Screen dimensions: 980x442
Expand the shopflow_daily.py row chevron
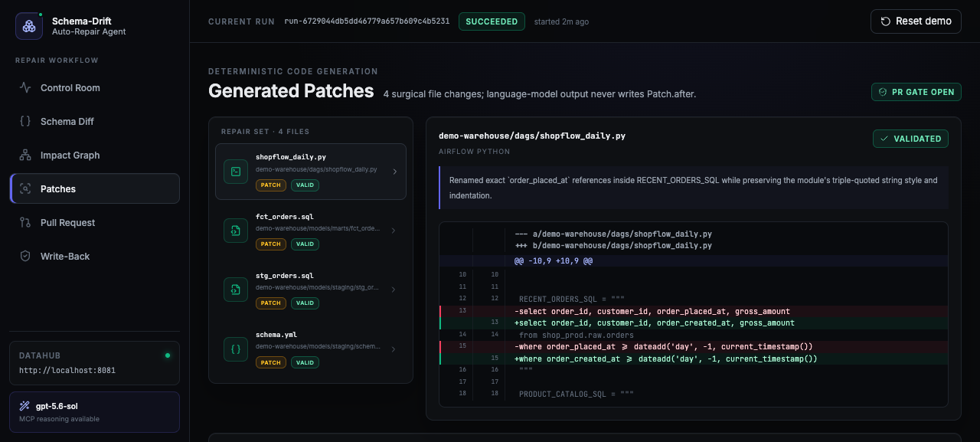pyautogui.click(x=394, y=172)
